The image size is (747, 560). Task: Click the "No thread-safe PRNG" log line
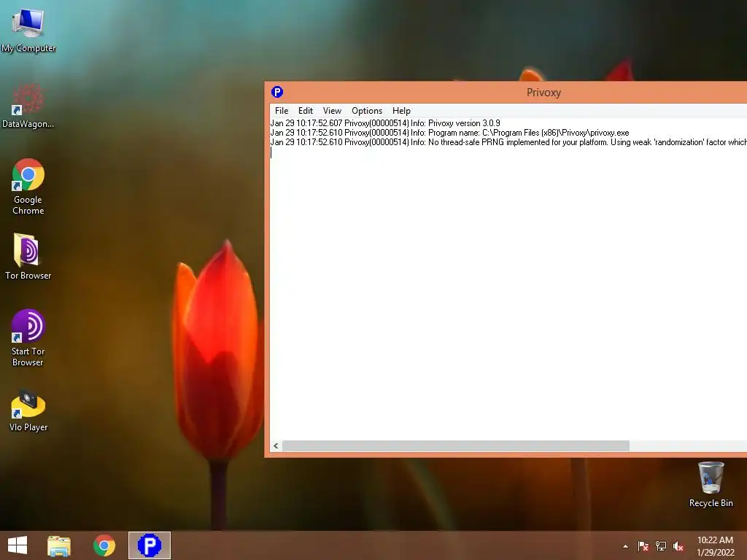point(508,142)
